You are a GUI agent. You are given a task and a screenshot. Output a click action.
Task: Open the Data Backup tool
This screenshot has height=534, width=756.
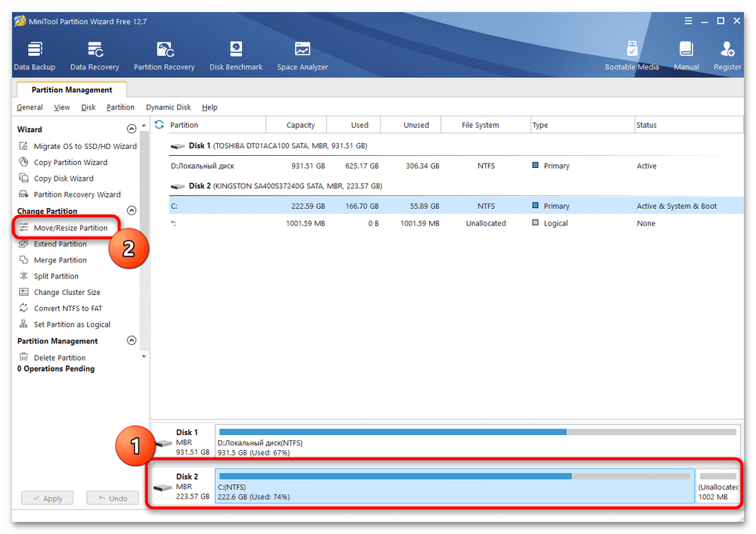coord(34,55)
